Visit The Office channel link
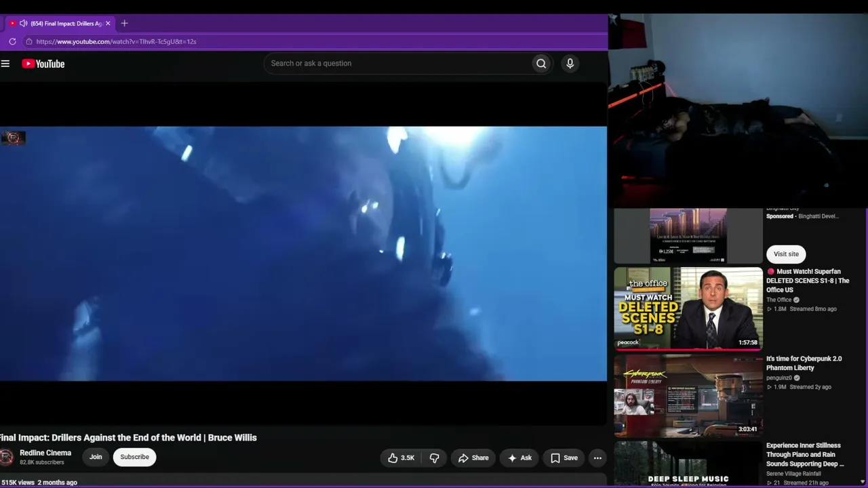The image size is (868, 488). [x=779, y=300]
